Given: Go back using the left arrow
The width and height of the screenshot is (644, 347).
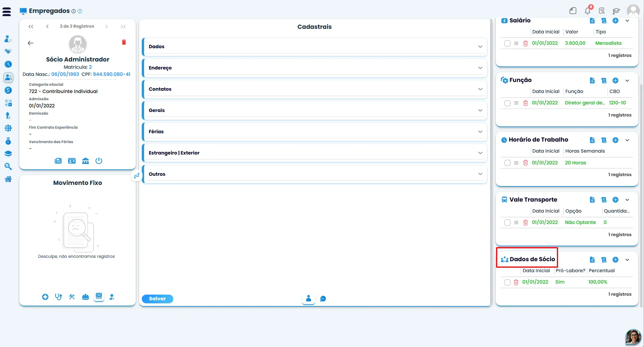Looking at the screenshot, I should (31, 43).
